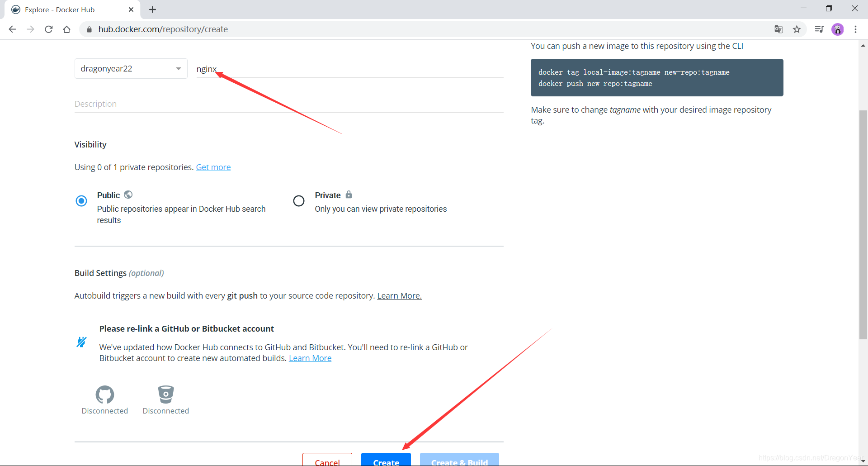Click the vertical scrollbar thumb
Image resolution: width=868 pixels, height=466 pixels.
[x=863, y=224]
